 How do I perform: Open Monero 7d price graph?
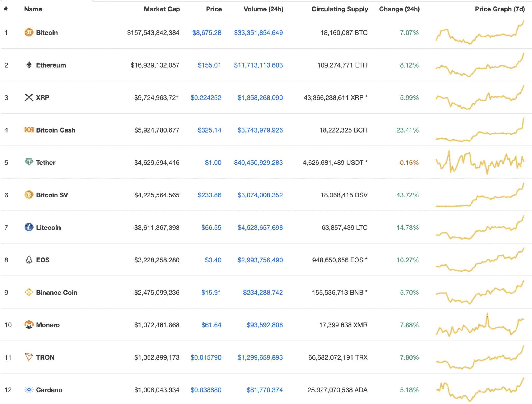click(480, 325)
